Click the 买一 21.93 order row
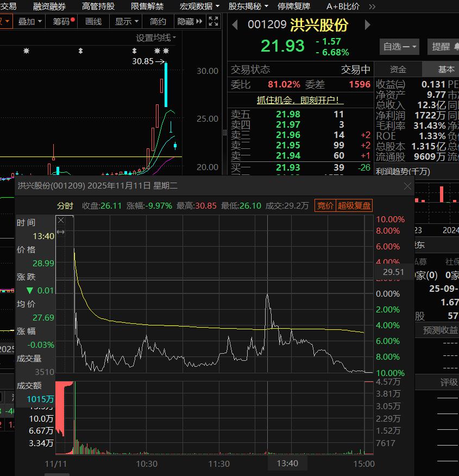The image size is (459, 476). pos(300,167)
